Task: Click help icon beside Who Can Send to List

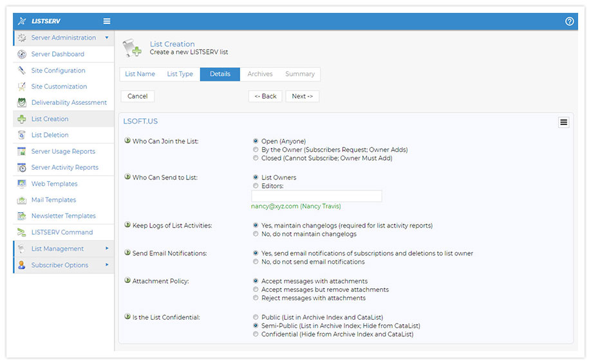Action: click(127, 177)
